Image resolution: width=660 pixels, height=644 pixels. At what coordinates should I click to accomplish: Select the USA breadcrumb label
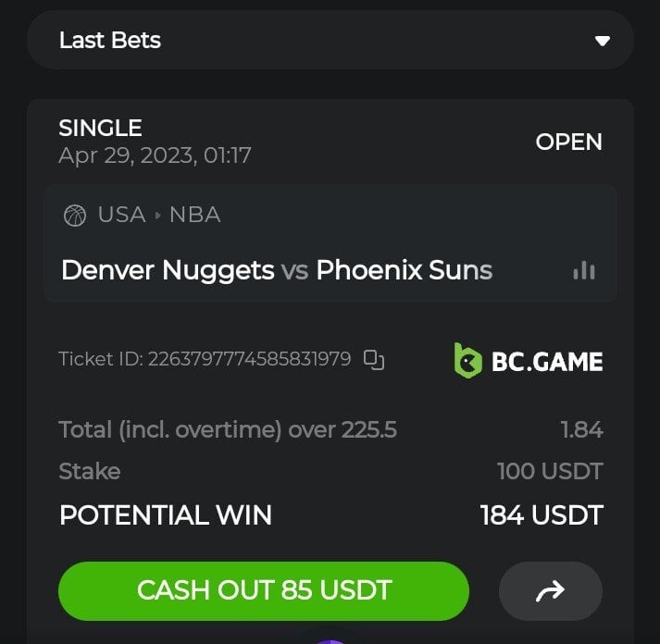[x=121, y=215]
